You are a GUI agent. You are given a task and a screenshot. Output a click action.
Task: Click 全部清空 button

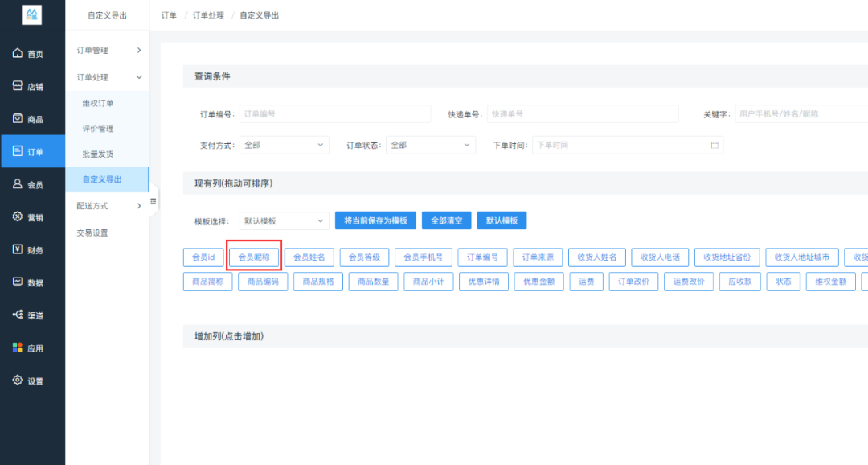click(446, 220)
